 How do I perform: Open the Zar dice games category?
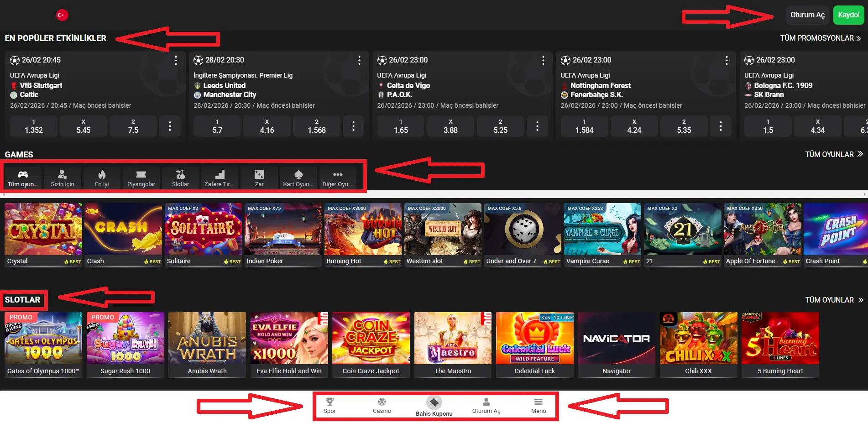(x=259, y=178)
